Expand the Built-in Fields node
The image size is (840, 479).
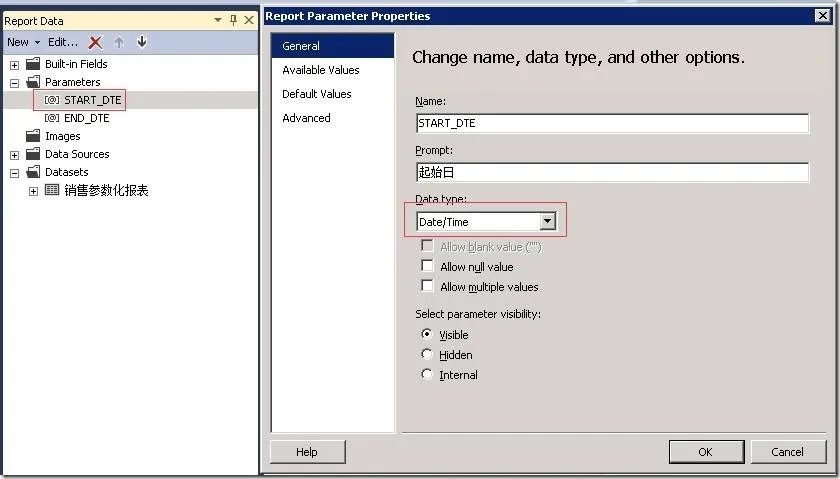14,65
